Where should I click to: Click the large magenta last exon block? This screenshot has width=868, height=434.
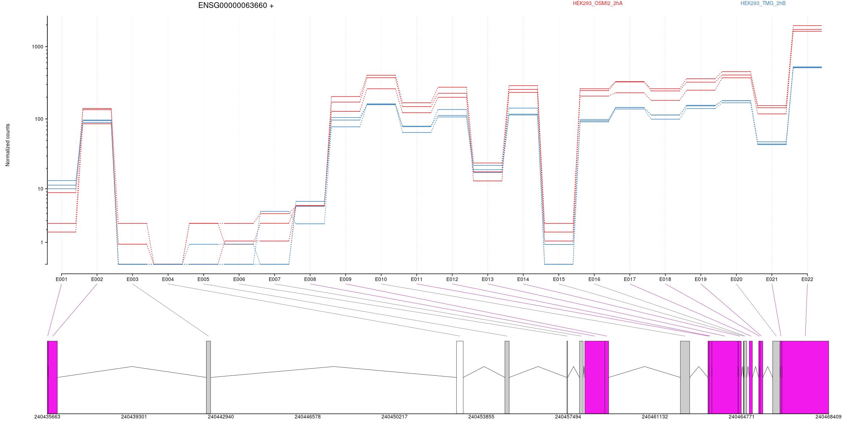[805, 377]
